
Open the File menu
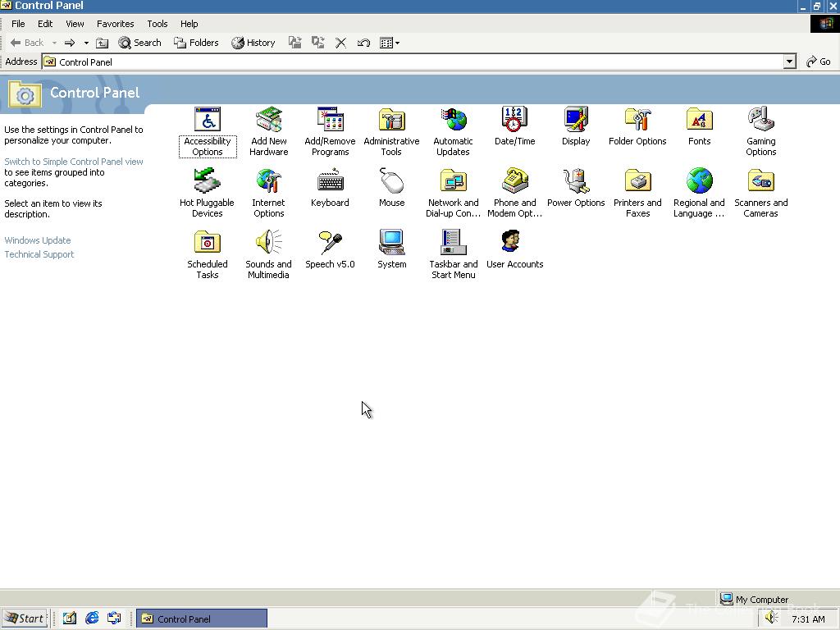18,24
